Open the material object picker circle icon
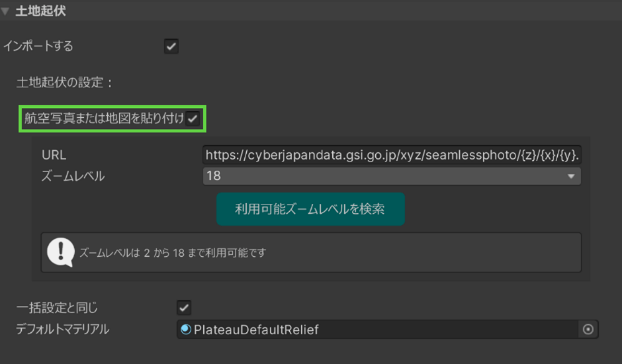 pyautogui.click(x=588, y=329)
